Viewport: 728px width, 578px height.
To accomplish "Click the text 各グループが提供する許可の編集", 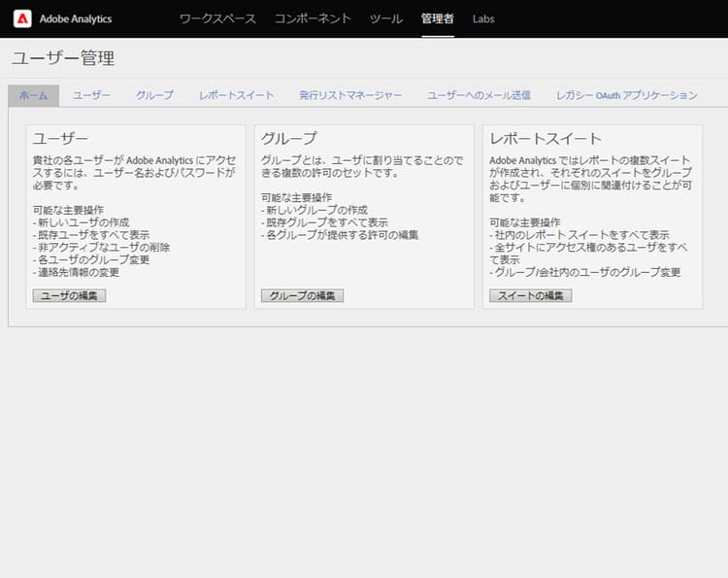I will [343, 235].
